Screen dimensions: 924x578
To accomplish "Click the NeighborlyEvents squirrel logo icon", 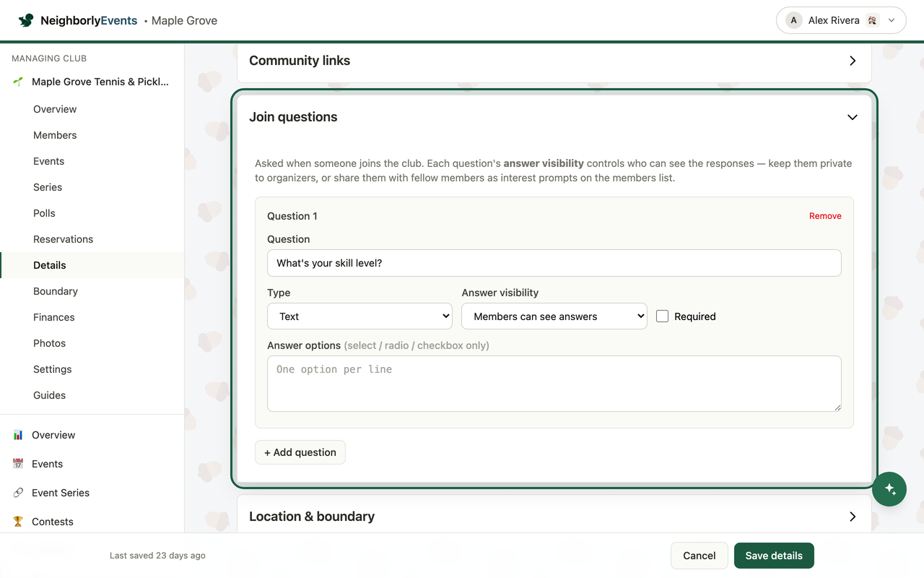I will click(26, 20).
